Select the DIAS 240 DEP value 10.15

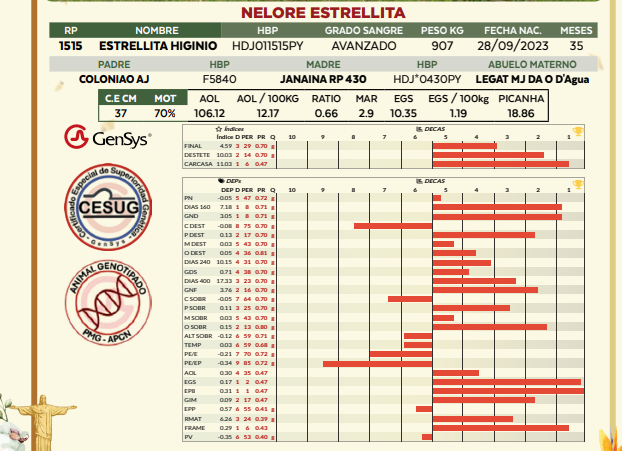pyautogui.click(x=225, y=262)
